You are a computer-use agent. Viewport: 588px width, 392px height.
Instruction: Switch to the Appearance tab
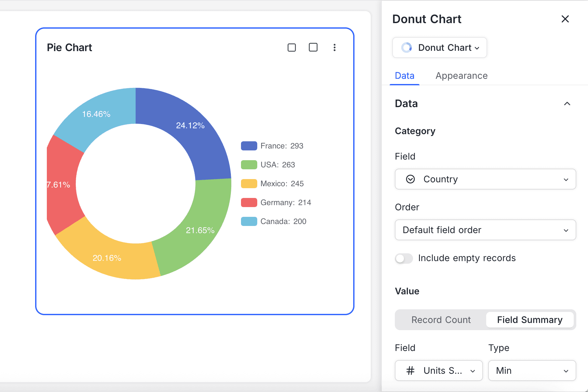coord(461,76)
